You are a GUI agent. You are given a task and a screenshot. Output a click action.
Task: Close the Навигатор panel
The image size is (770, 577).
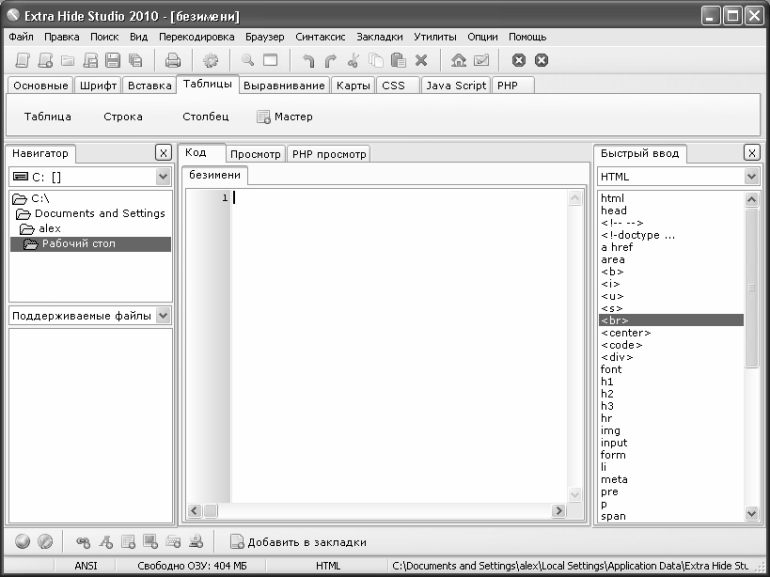tap(164, 153)
